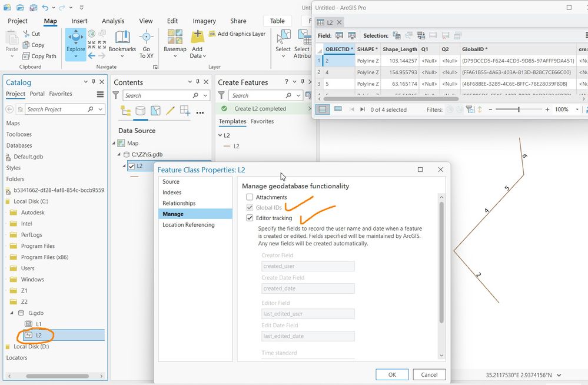Viewport: 588px width, 385px height.
Task: Collapse the L2 templates group
Action: click(220, 135)
